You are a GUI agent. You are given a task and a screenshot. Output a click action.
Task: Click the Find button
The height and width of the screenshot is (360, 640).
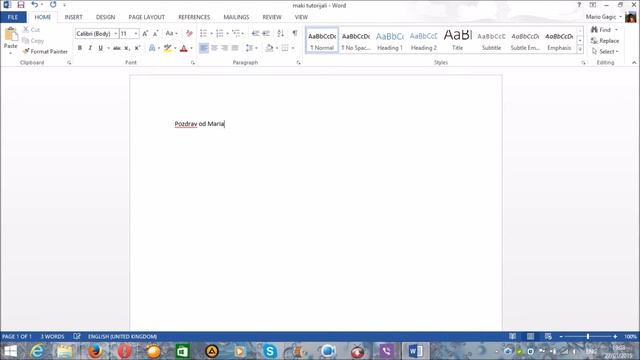(601, 30)
